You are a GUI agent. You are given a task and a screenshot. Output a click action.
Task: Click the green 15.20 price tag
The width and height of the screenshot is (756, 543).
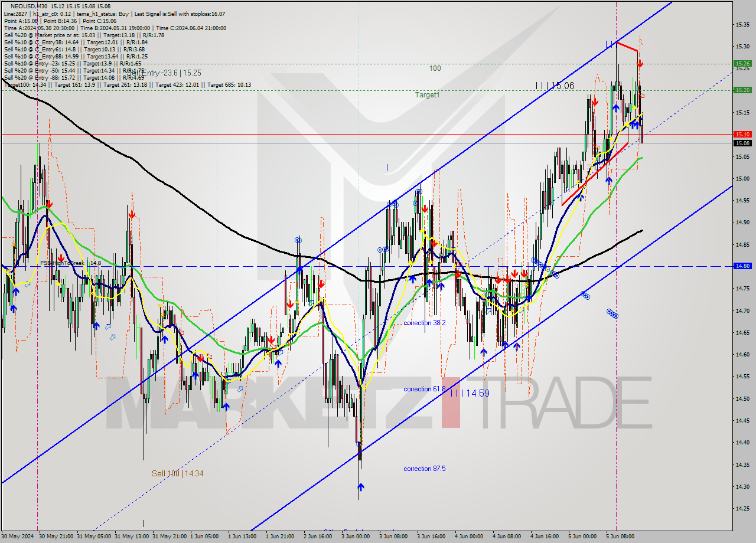742,90
